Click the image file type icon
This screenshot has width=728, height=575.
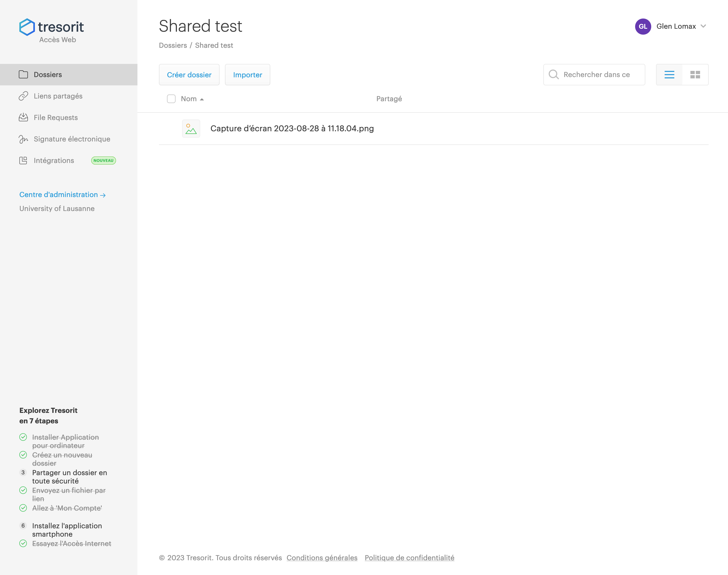point(191,129)
